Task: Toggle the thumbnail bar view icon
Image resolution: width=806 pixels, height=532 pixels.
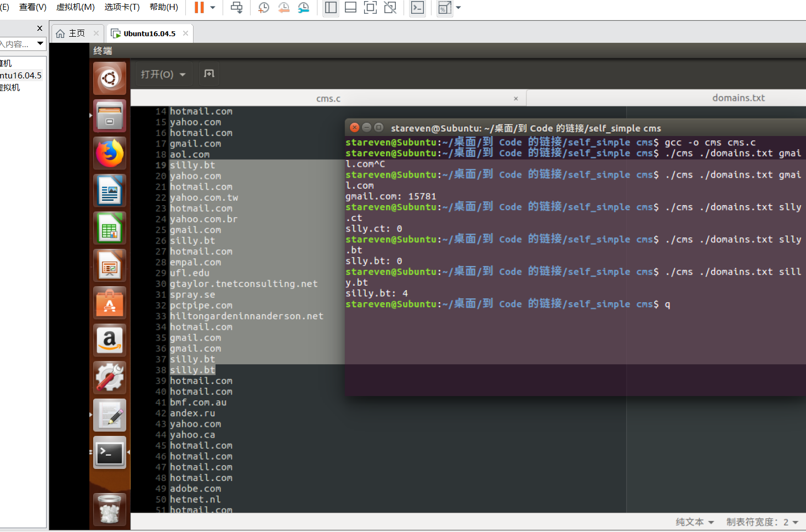Action: coord(350,8)
